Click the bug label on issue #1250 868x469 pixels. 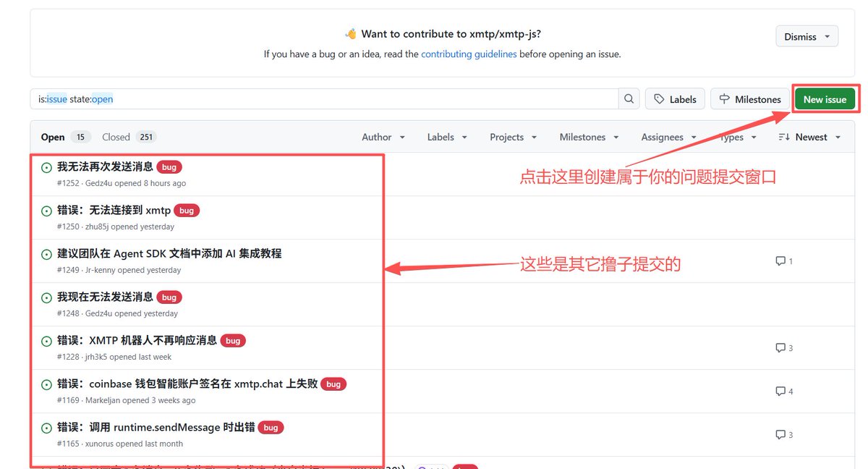coord(187,211)
